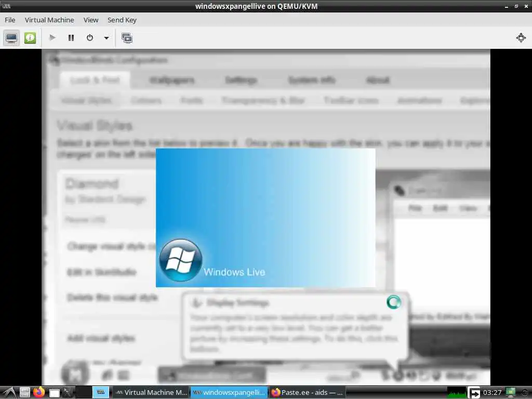This screenshot has width=532, height=399.
Task: Click the Start button orb in the VM
Action: (x=75, y=375)
